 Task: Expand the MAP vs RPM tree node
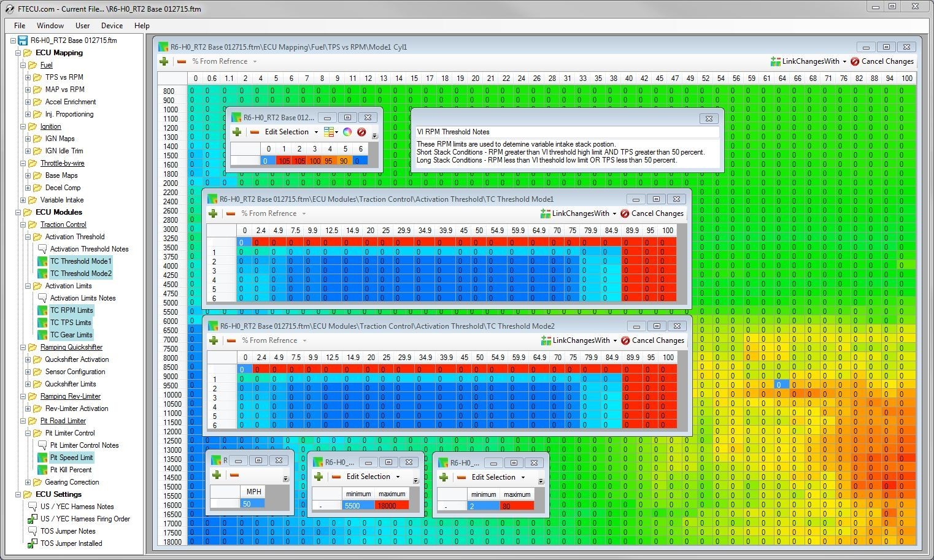click(x=28, y=90)
